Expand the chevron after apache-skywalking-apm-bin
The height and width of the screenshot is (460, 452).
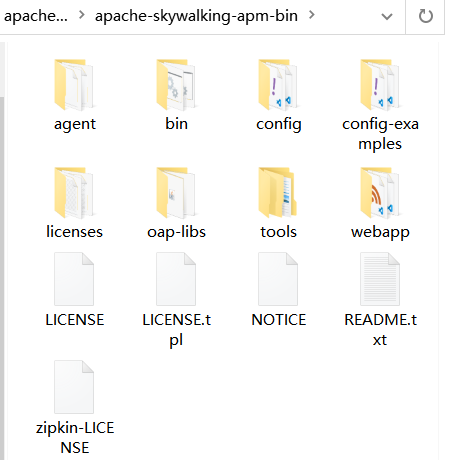click(312, 15)
